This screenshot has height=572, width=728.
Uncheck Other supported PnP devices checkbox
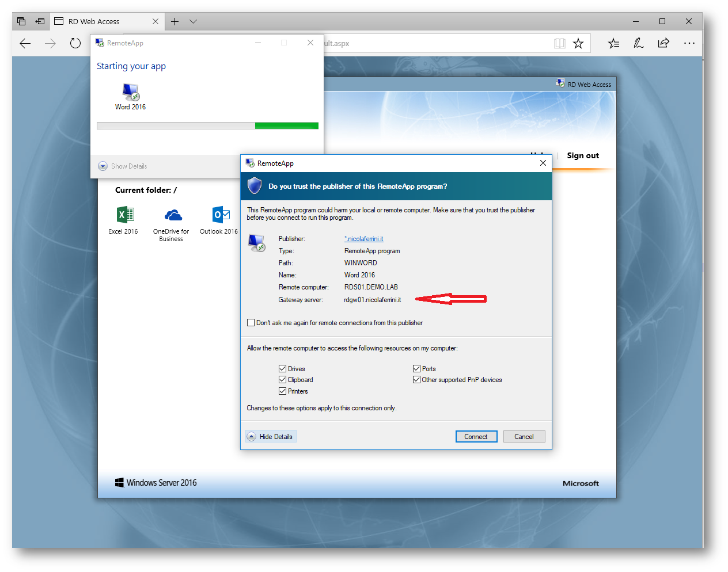point(416,380)
